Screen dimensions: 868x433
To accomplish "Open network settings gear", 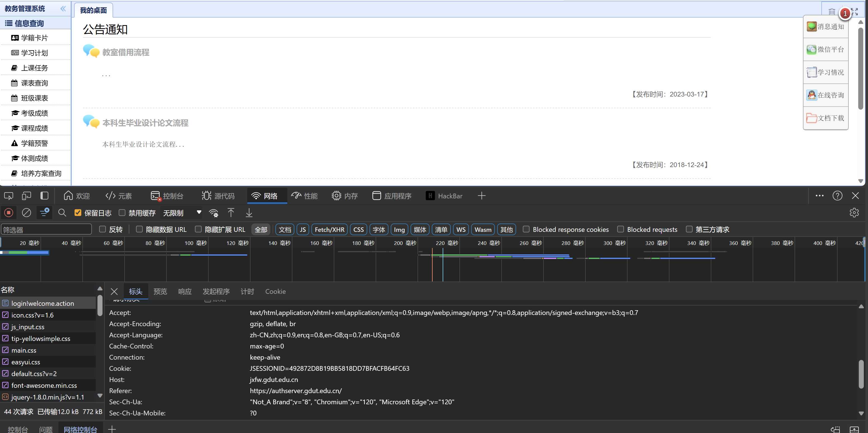I will click(x=854, y=213).
